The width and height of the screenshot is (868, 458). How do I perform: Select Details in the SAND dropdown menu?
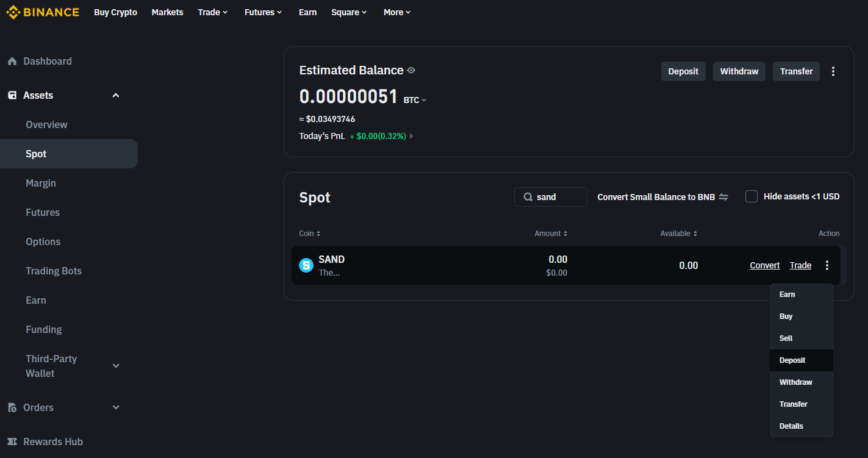pos(802,426)
